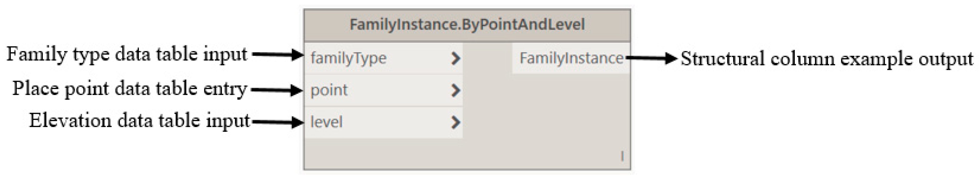Click the FamilyInstance output port
Viewport: 980px width, 178px height.
571,58
